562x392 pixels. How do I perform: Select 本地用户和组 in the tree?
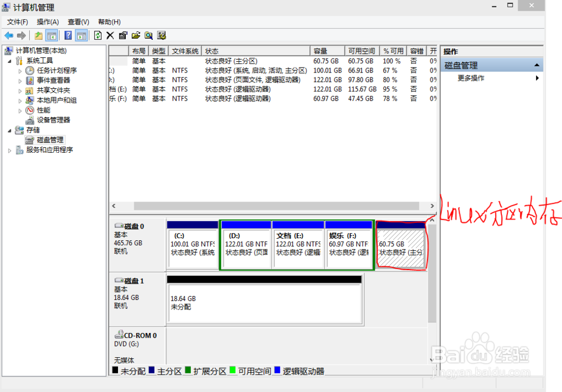click(x=57, y=101)
